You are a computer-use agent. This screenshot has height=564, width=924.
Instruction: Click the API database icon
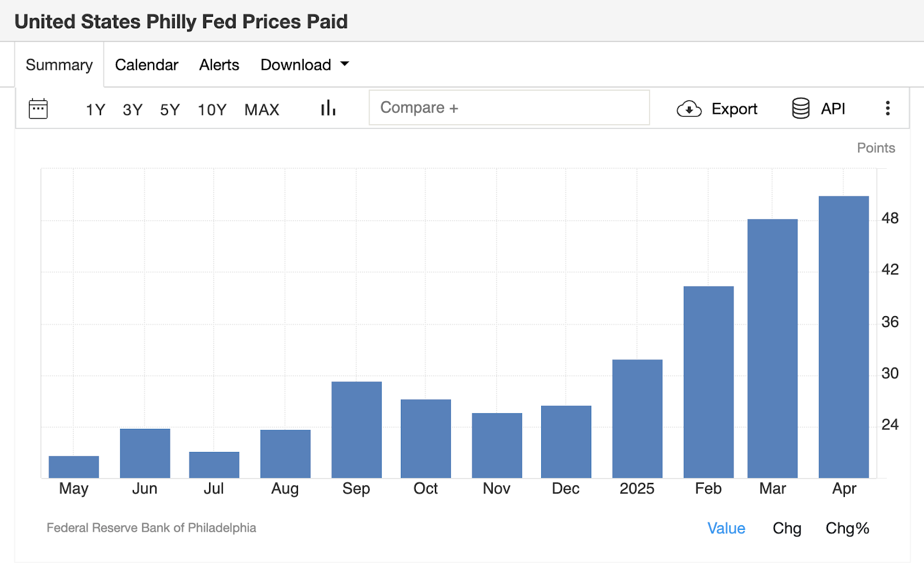[x=800, y=109]
